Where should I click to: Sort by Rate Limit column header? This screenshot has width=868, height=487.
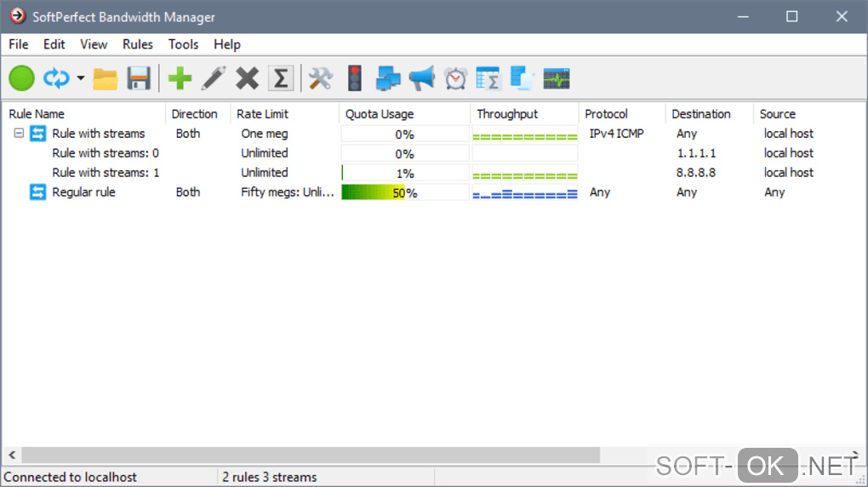(x=284, y=113)
